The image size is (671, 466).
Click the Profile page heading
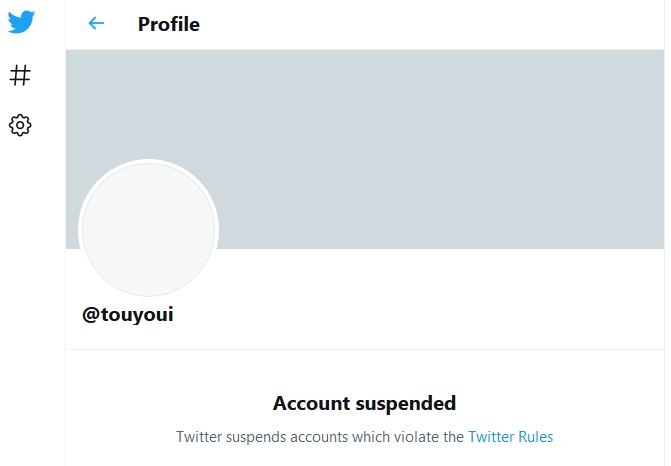(x=169, y=24)
